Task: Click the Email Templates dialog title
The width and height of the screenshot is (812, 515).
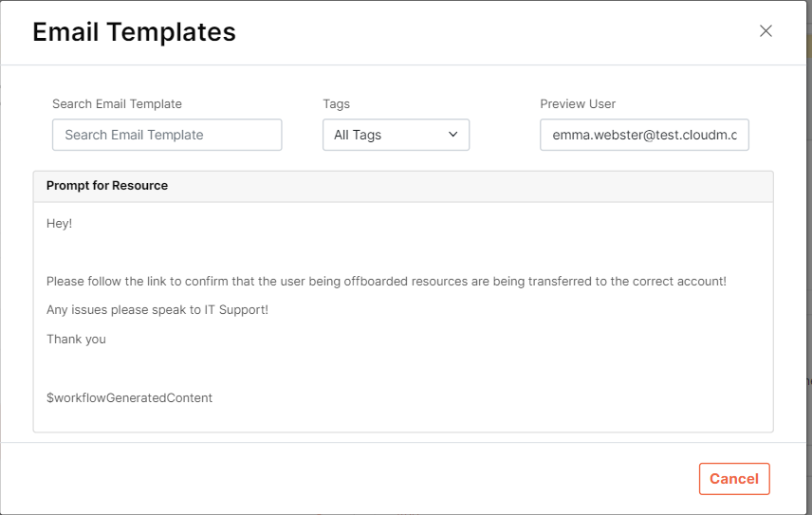Action: pos(134,32)
